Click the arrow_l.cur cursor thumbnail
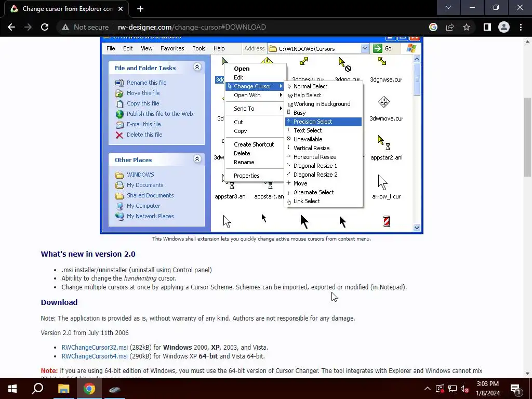The width and height of the screenshot is (532, 399). coord(383,182)
